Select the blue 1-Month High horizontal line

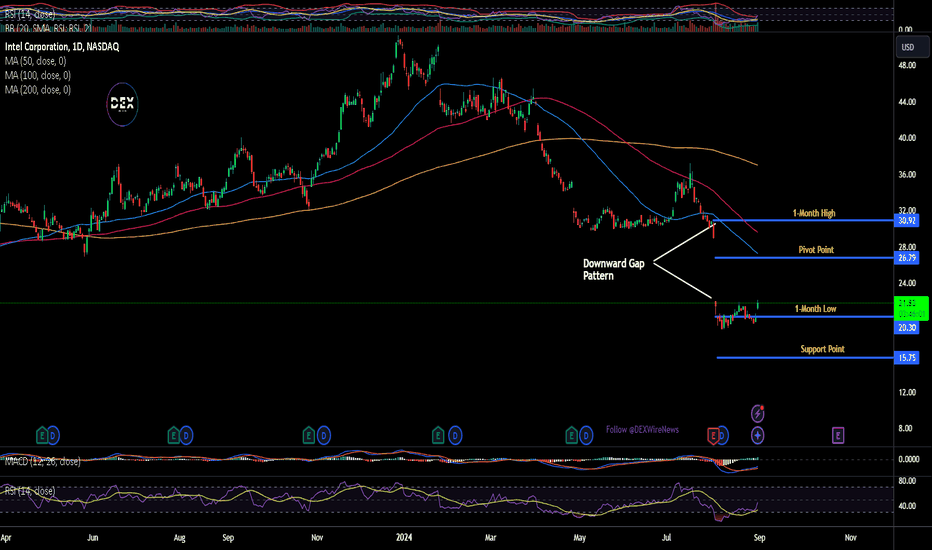[802, 221]
